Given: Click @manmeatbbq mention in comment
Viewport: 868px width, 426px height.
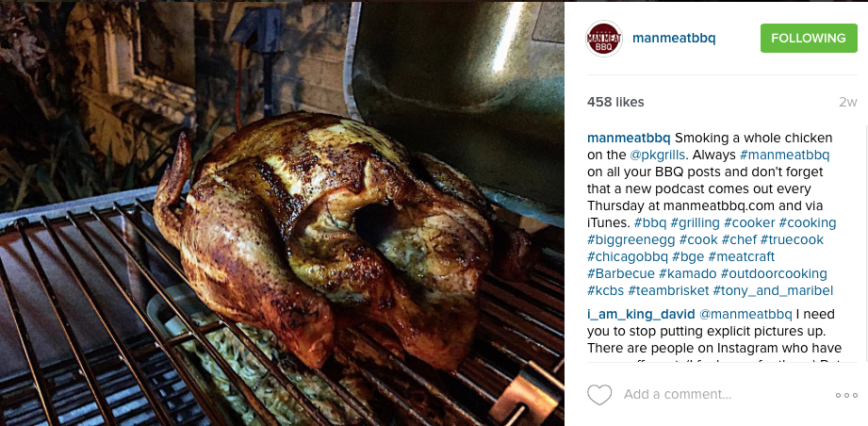Looking at the screenshot, I should tap(746, 315).
